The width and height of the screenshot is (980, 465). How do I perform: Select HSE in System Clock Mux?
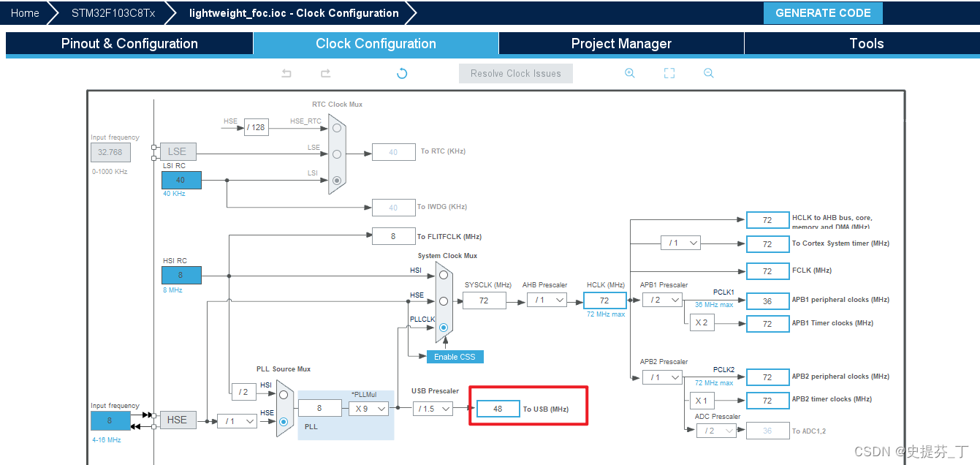443,301
